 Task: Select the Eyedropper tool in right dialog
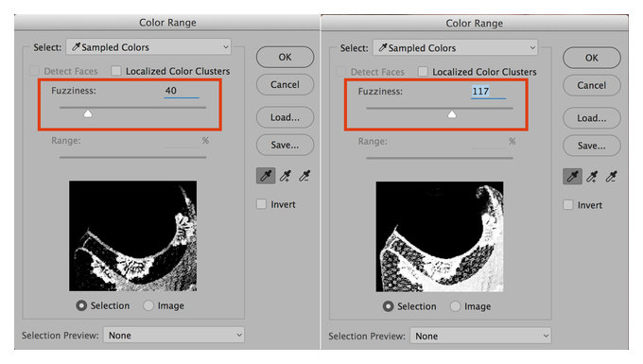572,177
